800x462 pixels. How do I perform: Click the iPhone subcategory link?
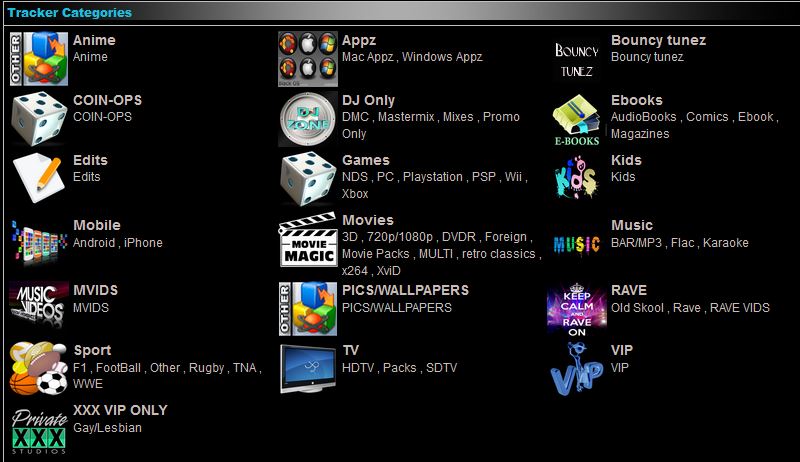point(143,243)
